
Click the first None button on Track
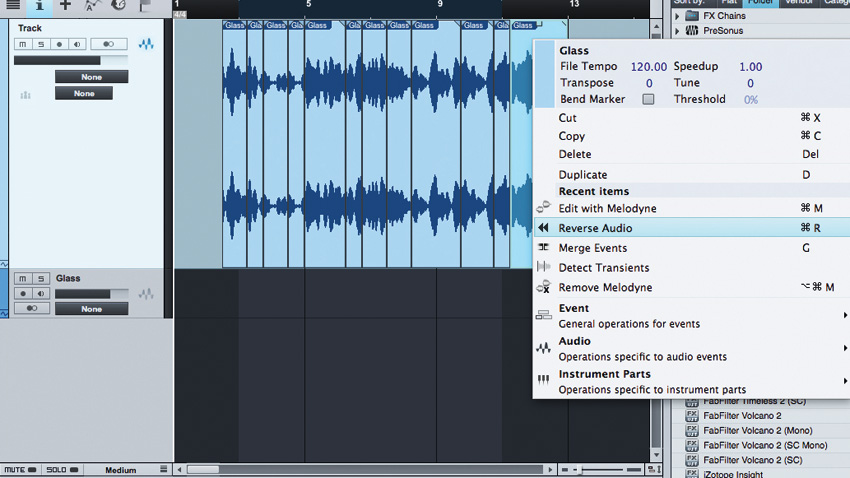pos(92,77)
